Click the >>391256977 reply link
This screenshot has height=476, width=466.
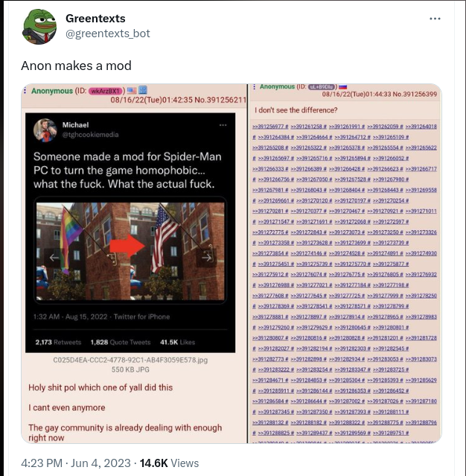(x=270, y=127)
